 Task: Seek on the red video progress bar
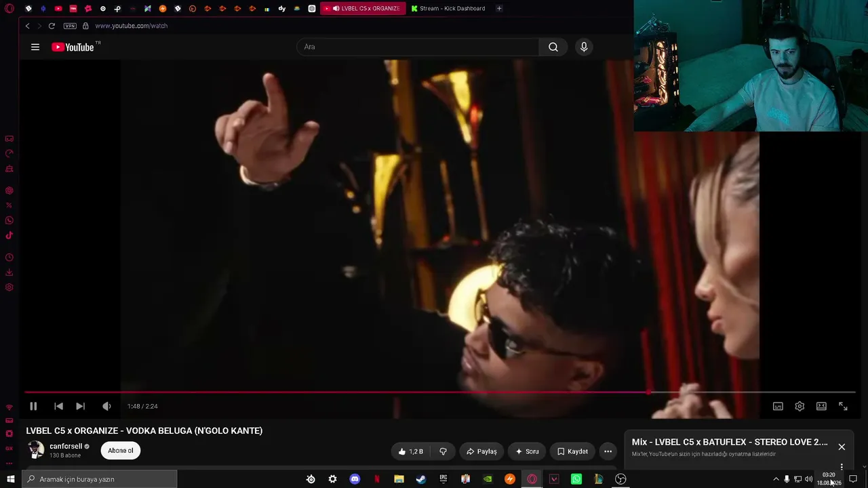tap(440, 392)
